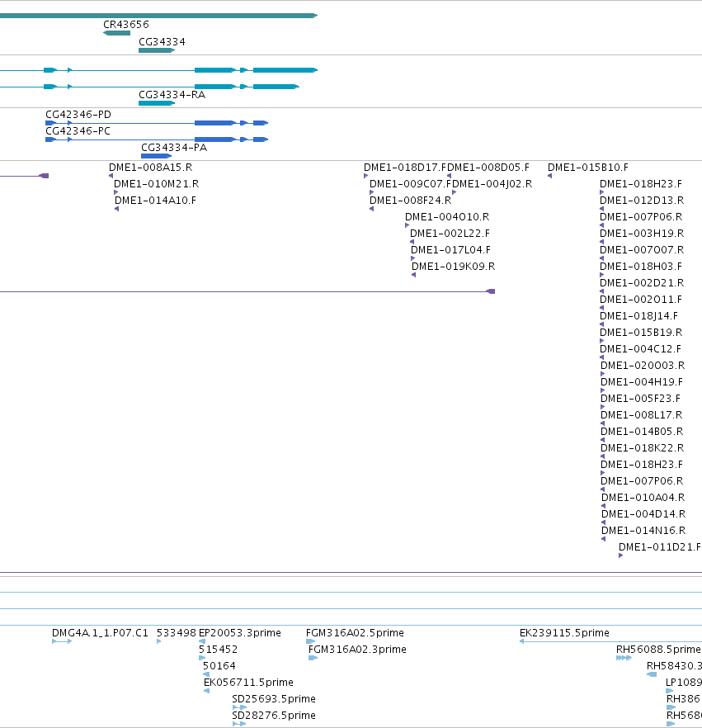Click DME1-005F23.F label
Viewport: 702px width, 728px height.
click(x=640, y=399)
